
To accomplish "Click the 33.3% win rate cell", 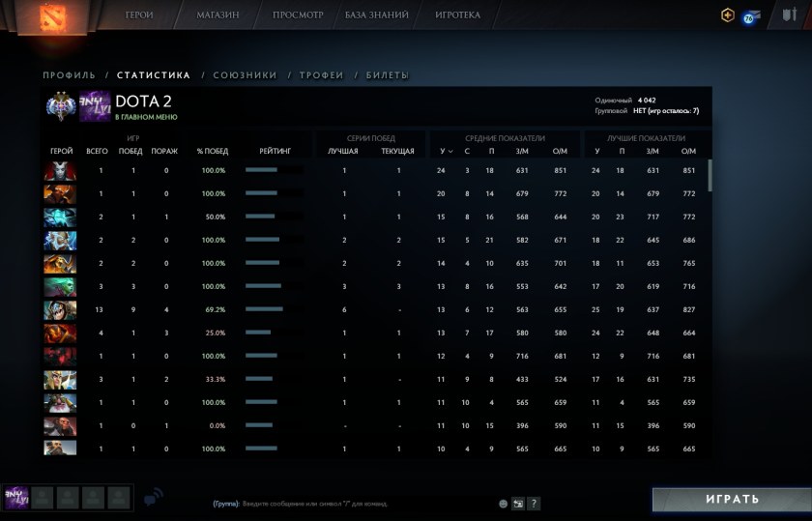I will point(216,379).
